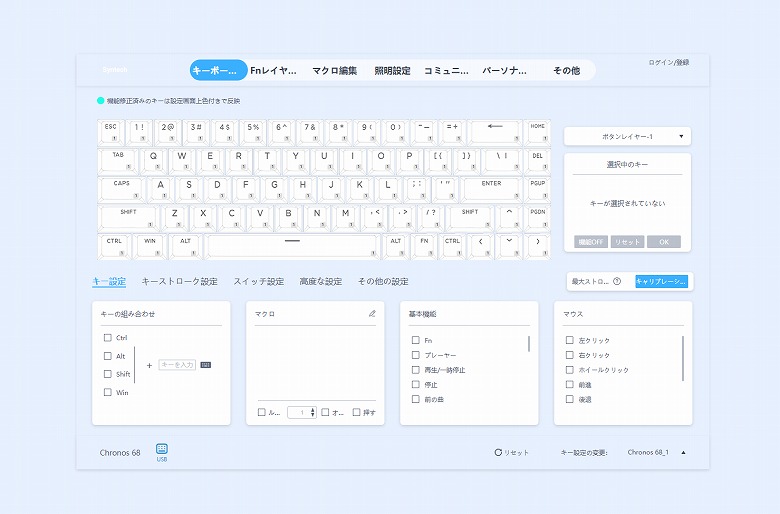Open the virtual keyboard icon beside key input
The height and width of the screenshot is (514, 780).
tap(205, 365)
